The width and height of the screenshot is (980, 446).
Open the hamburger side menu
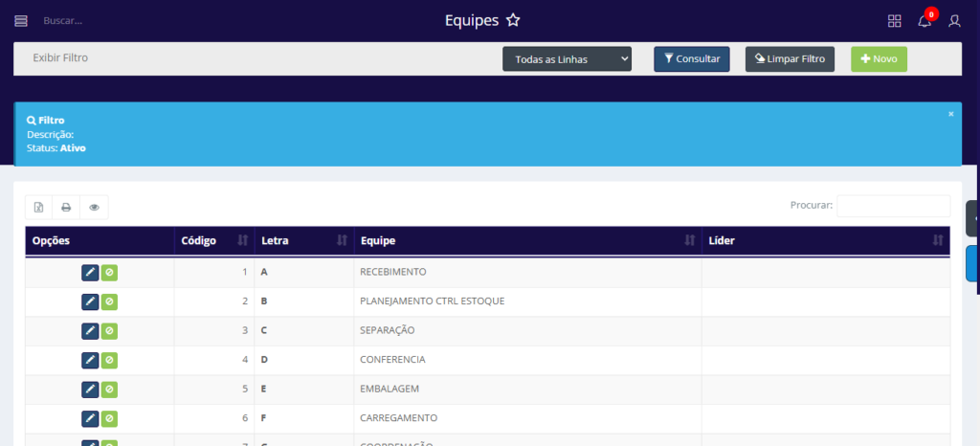(21, 21)
